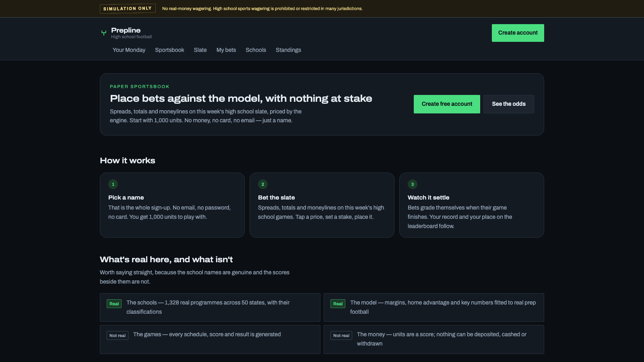Screen dimensions: 644x362
Task: Click step 3 number badge
Action: point(413,184)
